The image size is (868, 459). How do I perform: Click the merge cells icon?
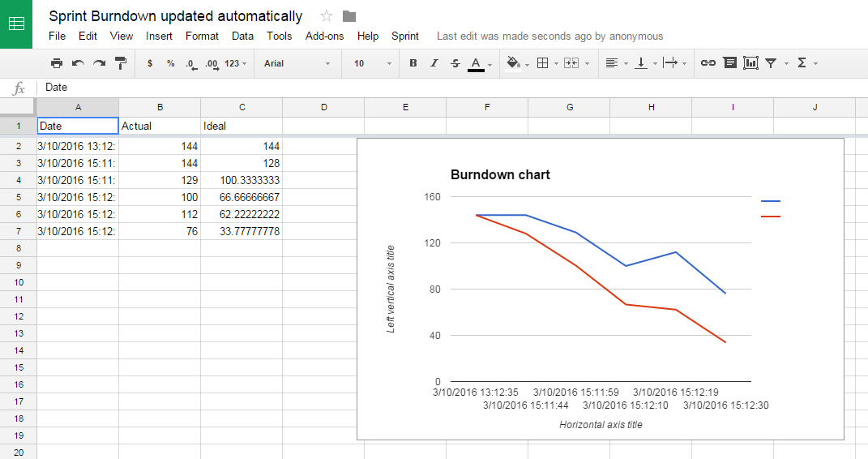pyautogui.click(x=571, y=63)
